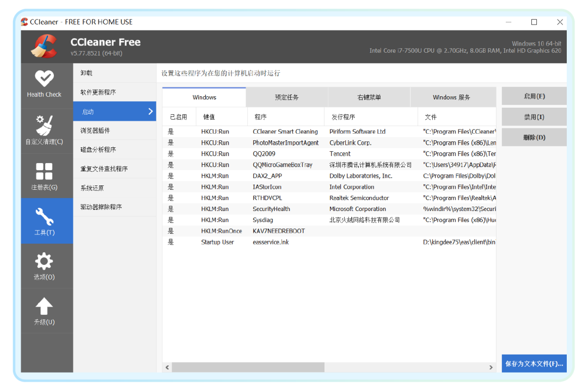Screen dimensions: 588x391
Task: Click the HKLM:RunOnce key cell
Action: 221,231
